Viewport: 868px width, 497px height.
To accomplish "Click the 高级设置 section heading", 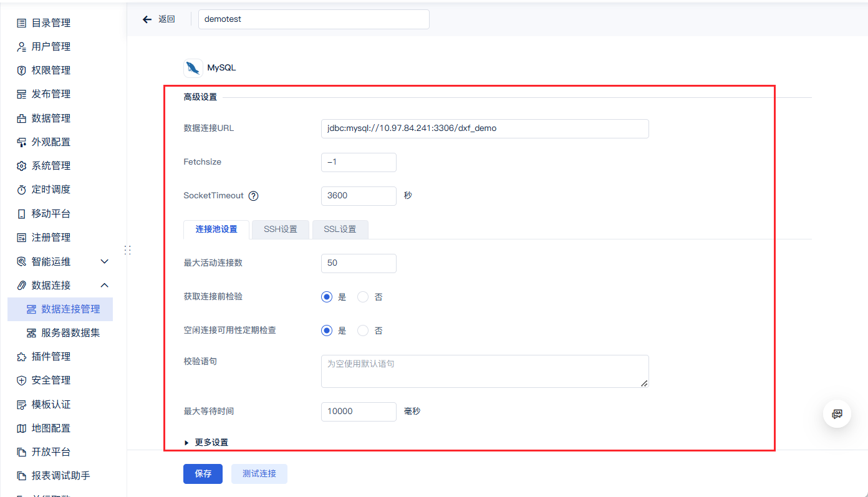I will coord(200,97).
